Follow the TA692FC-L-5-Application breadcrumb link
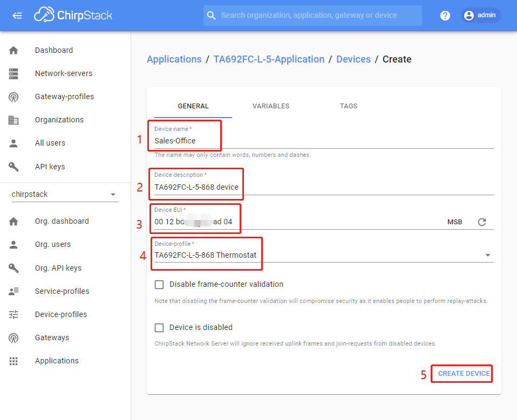Image resolution: width=517 pixels, height=420 pixels. pyautogui.click(x=269, y=59)
